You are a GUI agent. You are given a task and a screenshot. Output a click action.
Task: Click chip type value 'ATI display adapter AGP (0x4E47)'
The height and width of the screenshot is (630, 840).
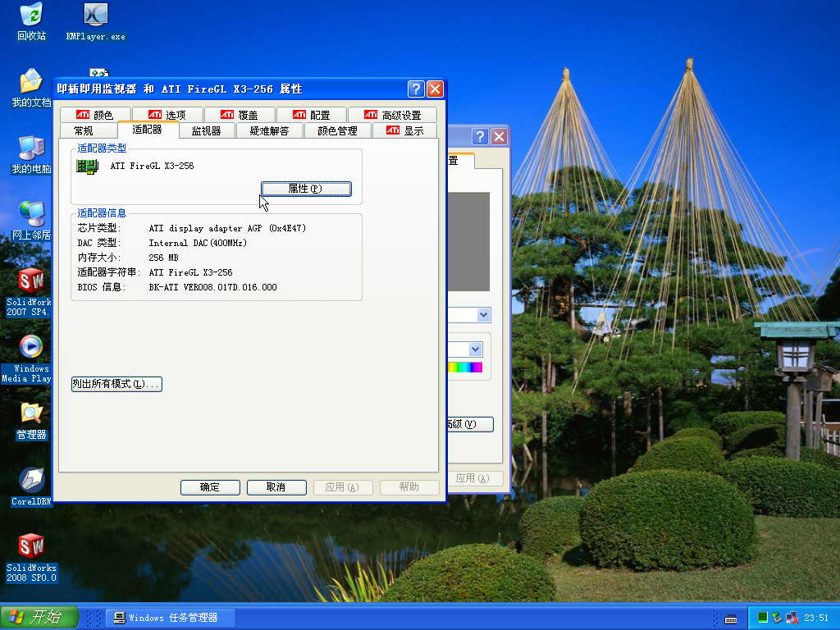tap(227, 228)
